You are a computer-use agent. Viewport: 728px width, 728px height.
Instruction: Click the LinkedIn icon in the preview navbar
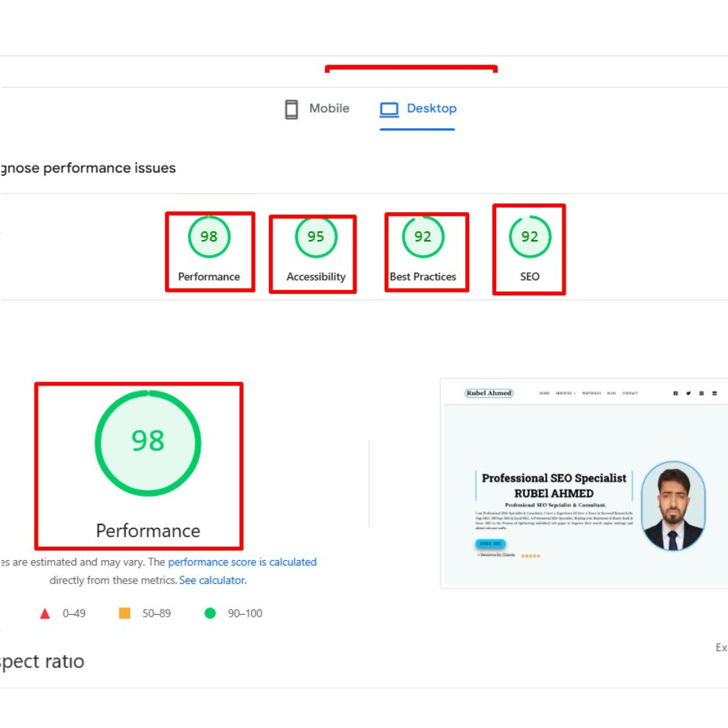click(x=713, y=393)
